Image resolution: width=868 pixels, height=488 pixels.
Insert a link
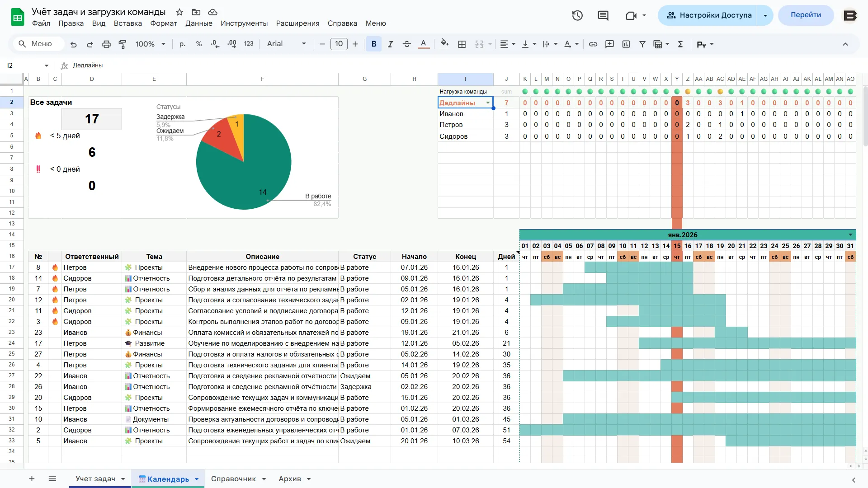point(593,44)
